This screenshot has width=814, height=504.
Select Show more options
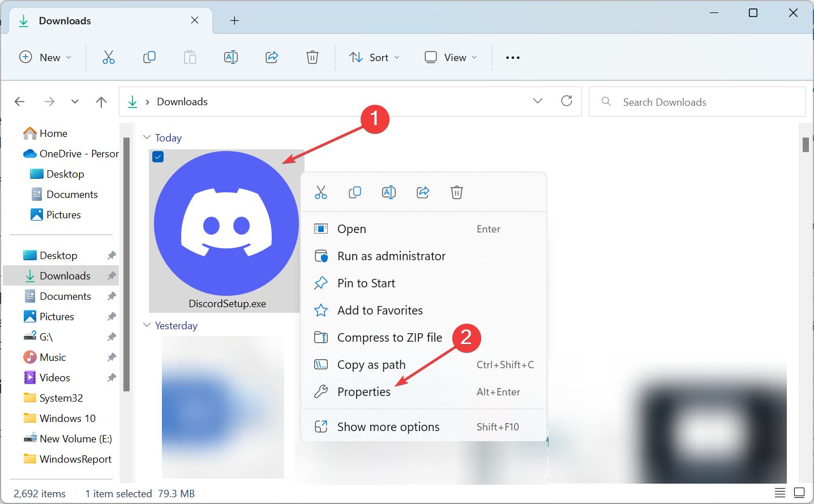(424, 427)
